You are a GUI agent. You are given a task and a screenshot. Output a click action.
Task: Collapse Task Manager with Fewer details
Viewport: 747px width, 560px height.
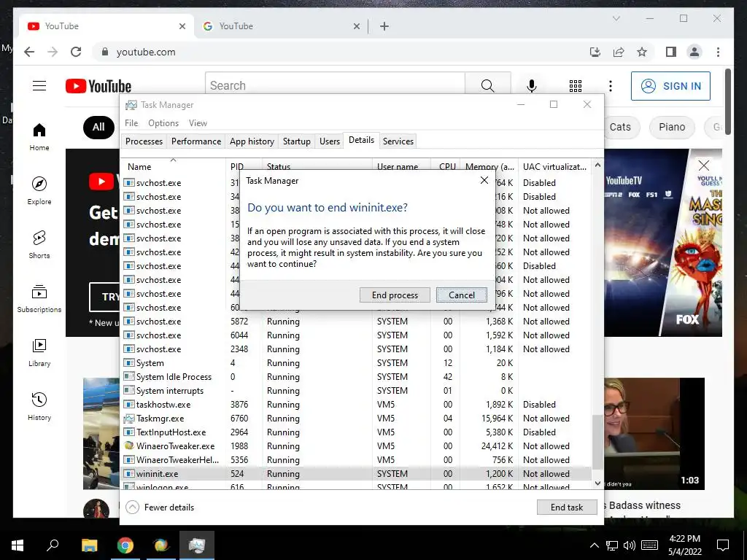pos(160,507)
